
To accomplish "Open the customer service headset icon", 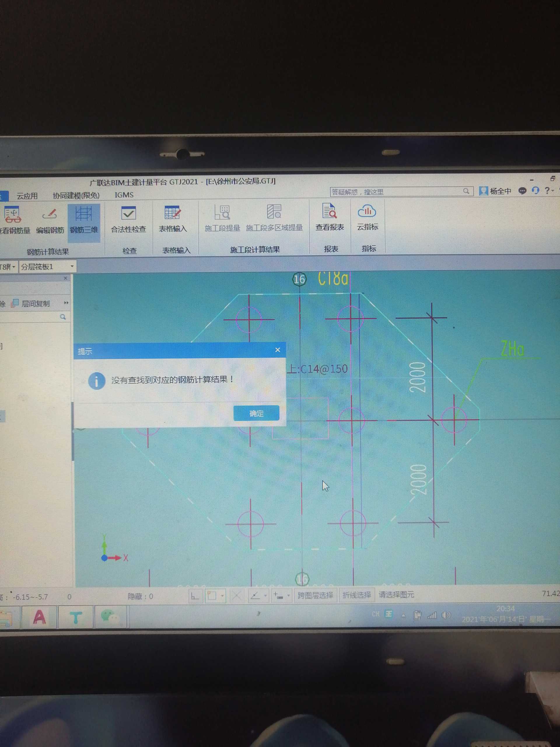I will coord(535,191).
